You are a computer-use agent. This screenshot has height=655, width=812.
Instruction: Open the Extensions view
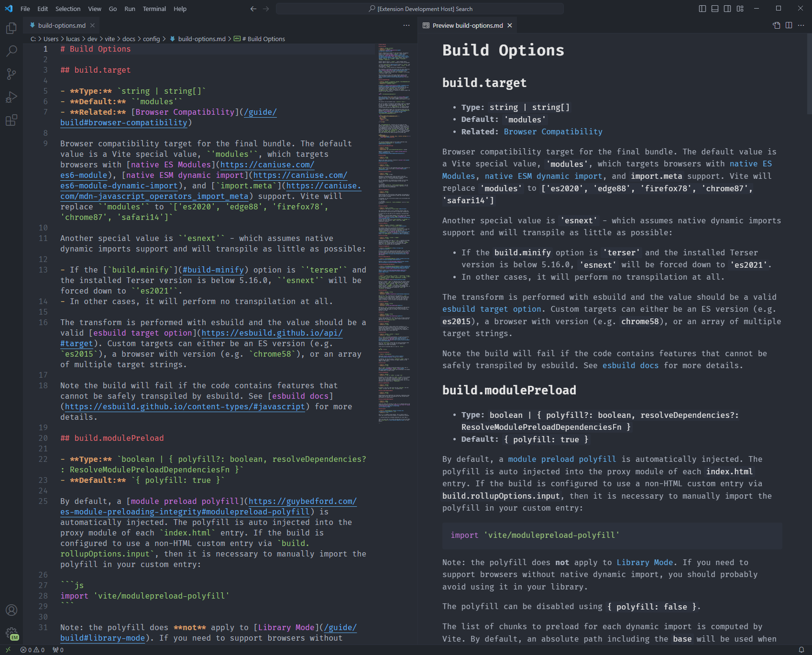pyautogui.click(x=11, y=120)
